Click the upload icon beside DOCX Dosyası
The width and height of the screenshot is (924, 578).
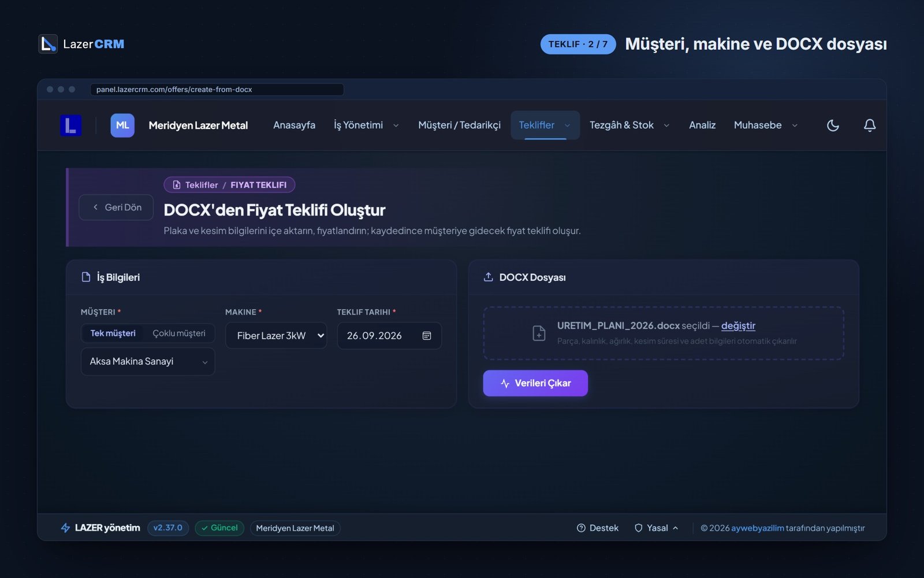(488, 277)
